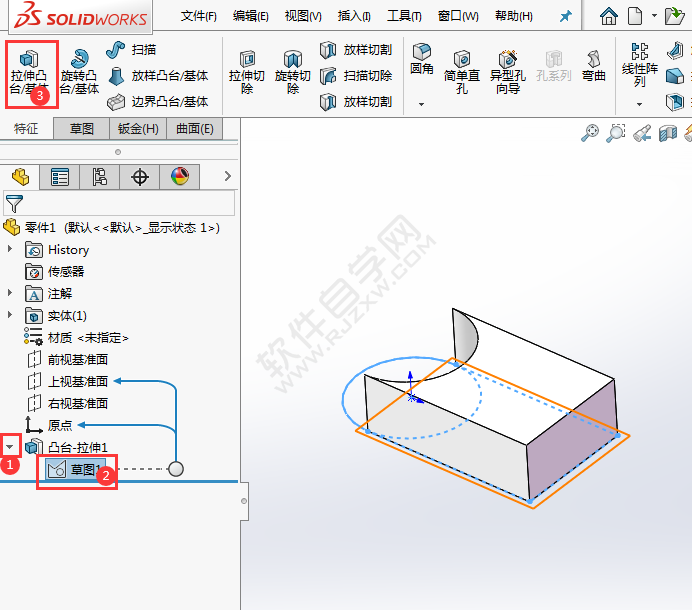Open the FeatureManager design tree tab
692x610 pixels.
[x=20, y=177]
